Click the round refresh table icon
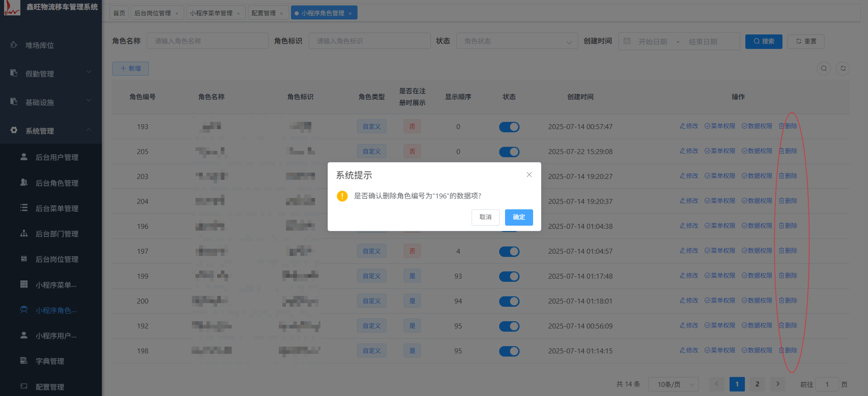 (x=843, y=68)
